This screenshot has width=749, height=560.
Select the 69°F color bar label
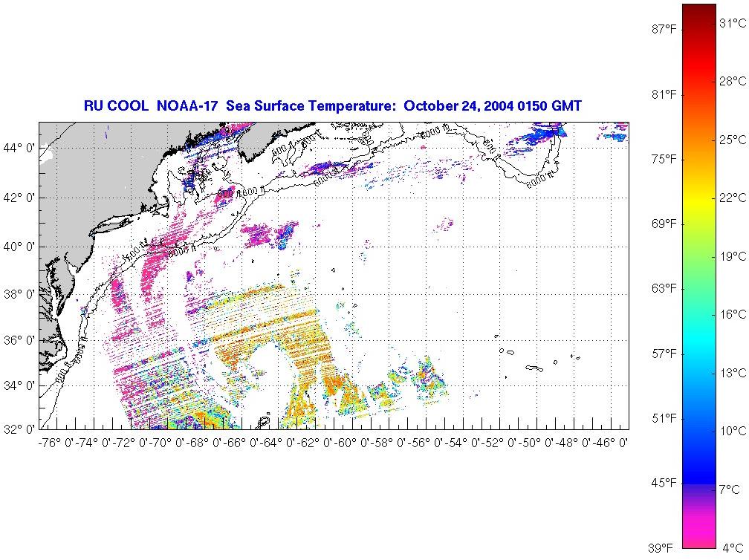tap(664, 224)
